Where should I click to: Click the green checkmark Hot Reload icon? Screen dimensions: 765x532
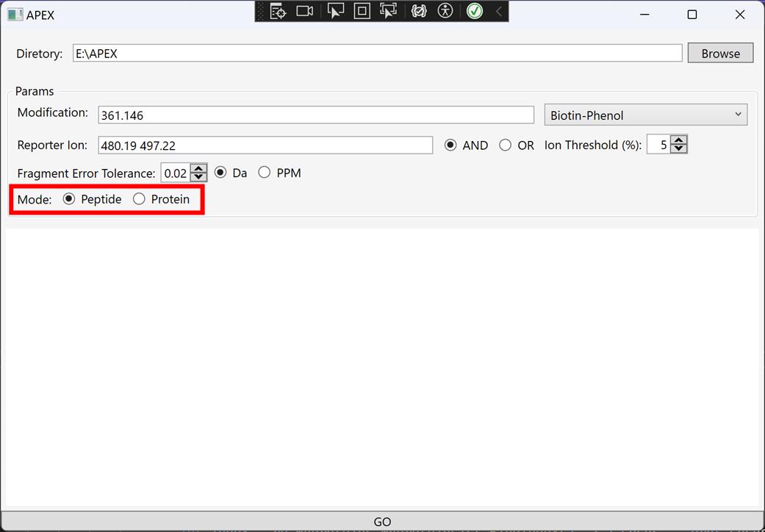[475, 11]
